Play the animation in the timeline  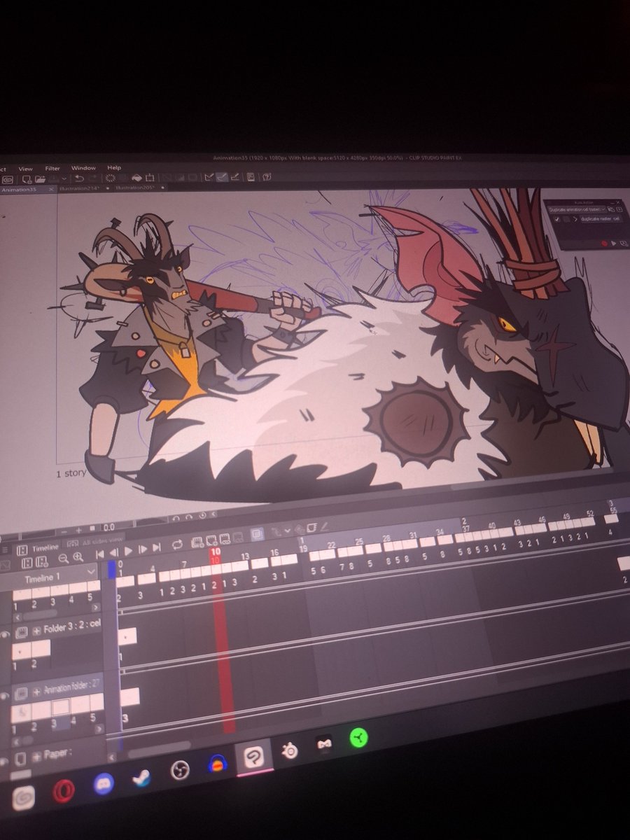coord(127,552)
